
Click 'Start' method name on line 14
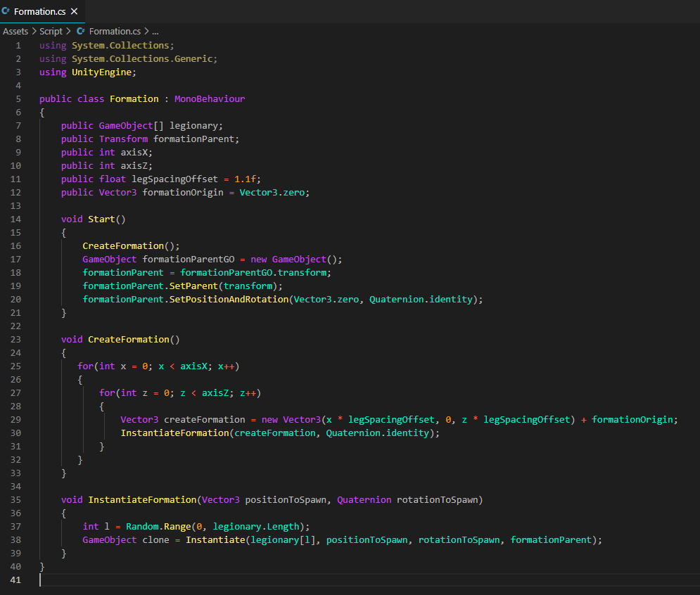coord(101,219)
